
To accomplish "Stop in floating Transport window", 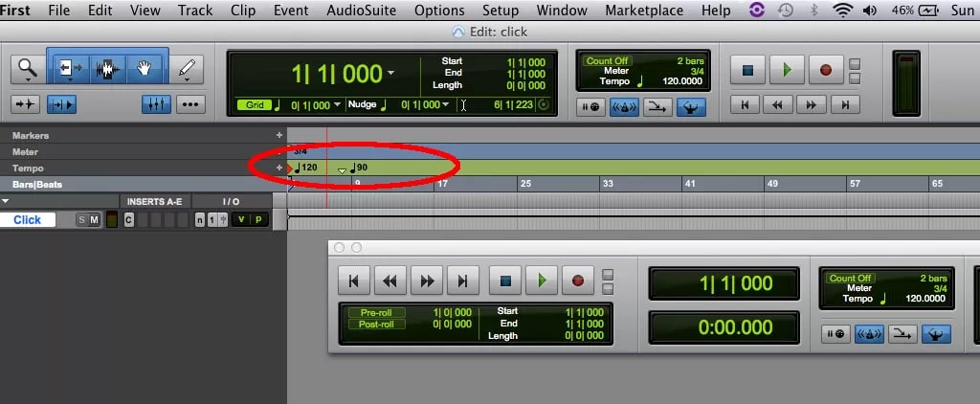I will click(505, 281).
